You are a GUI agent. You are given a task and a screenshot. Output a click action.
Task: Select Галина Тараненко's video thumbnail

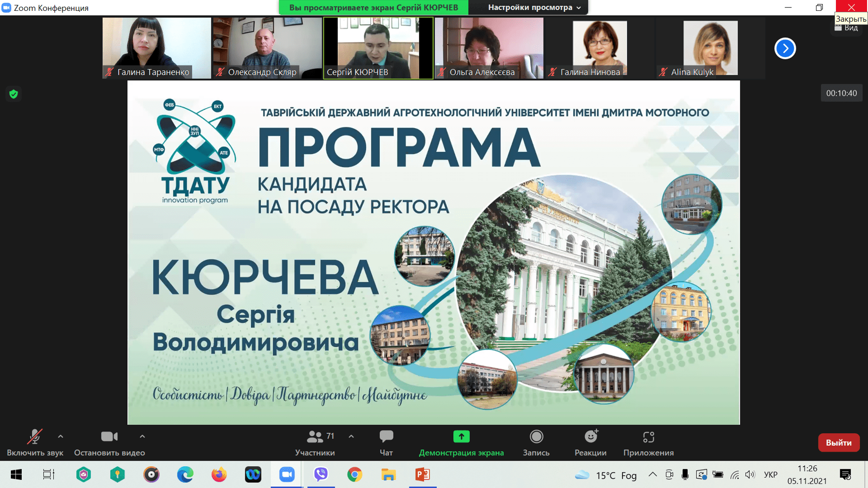[157, 48]
